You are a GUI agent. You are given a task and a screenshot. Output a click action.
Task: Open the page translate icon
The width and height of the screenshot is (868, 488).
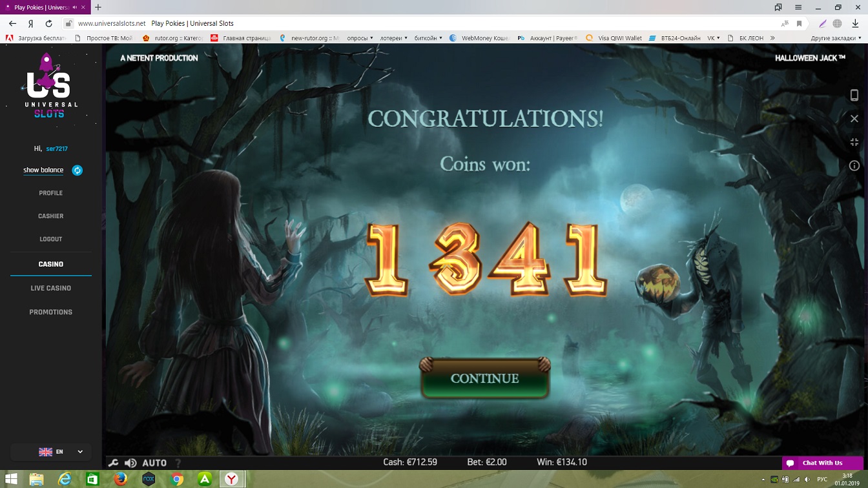(785, 23)
